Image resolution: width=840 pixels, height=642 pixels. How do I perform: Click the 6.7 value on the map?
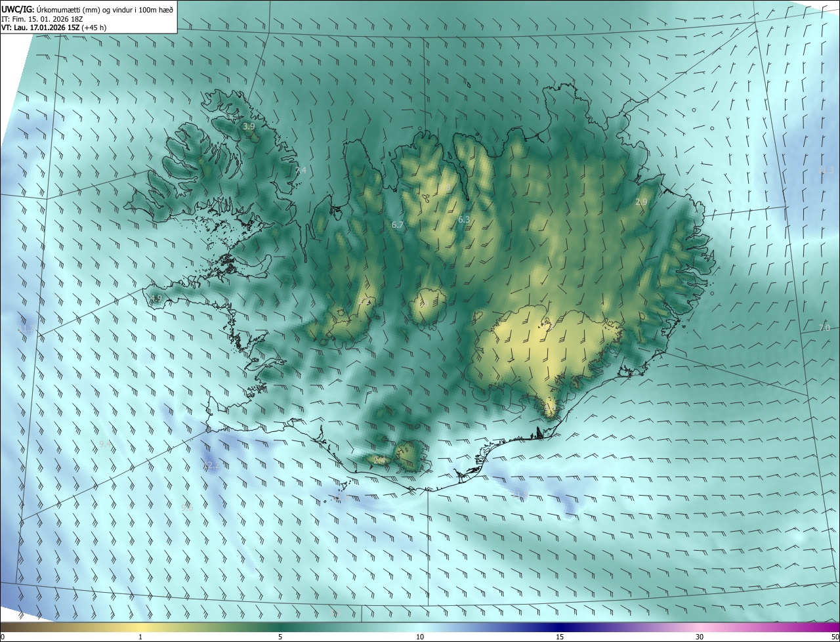tap(398, 225)
